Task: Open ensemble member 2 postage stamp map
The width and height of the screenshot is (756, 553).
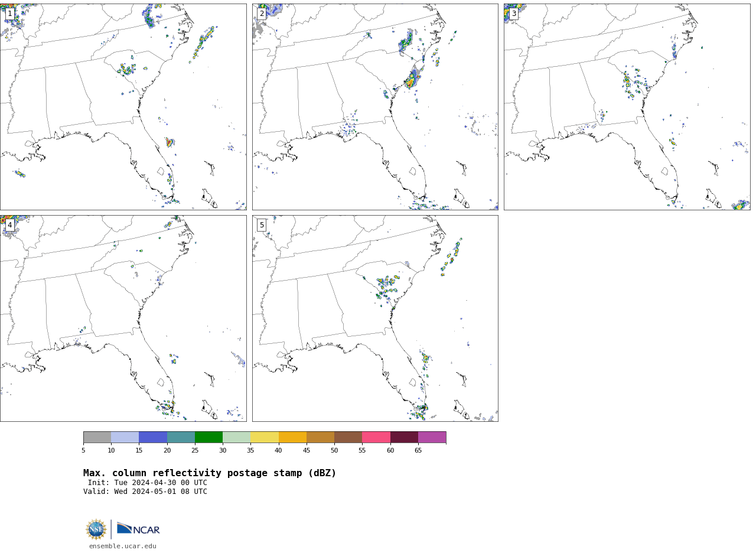Action: coord(375,107)
